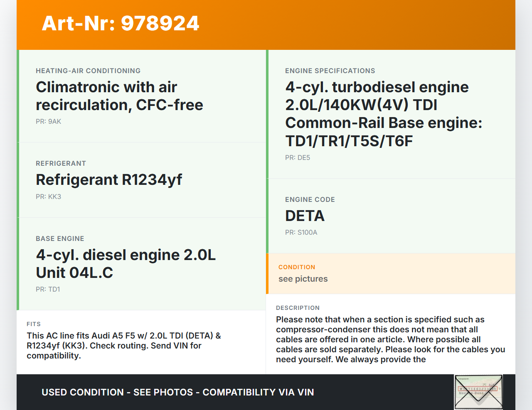Image resolution: width=532 pixels, height=410 pixels.
Task: Click the HEATING-AIR CONDITIONING section label
Action: coord(88,71)
